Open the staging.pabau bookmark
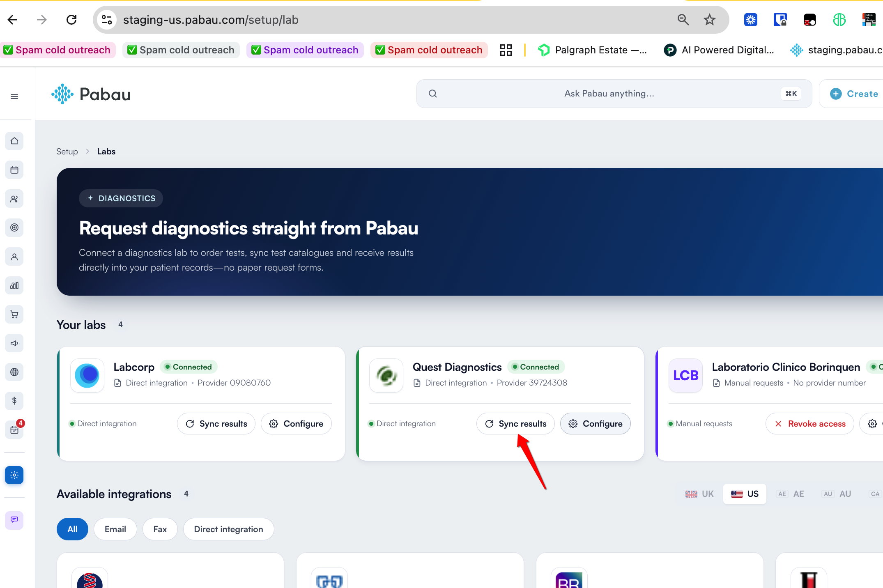 (x=836, y=50)
